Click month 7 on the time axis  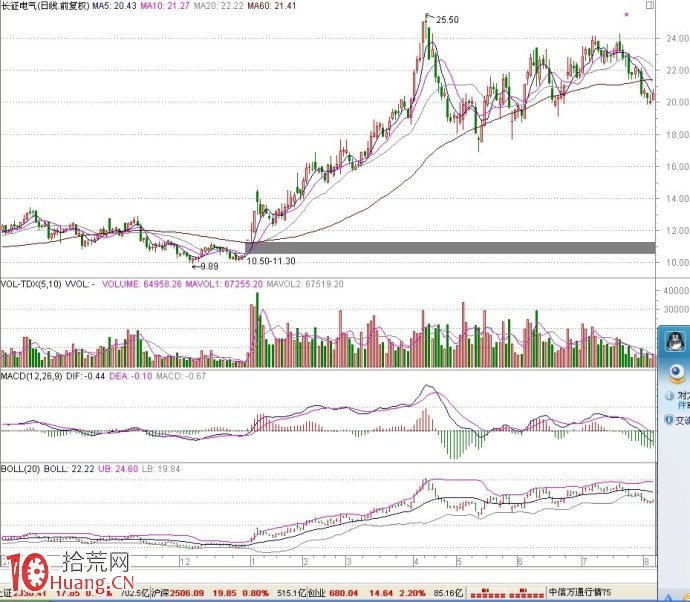point(584,562)
